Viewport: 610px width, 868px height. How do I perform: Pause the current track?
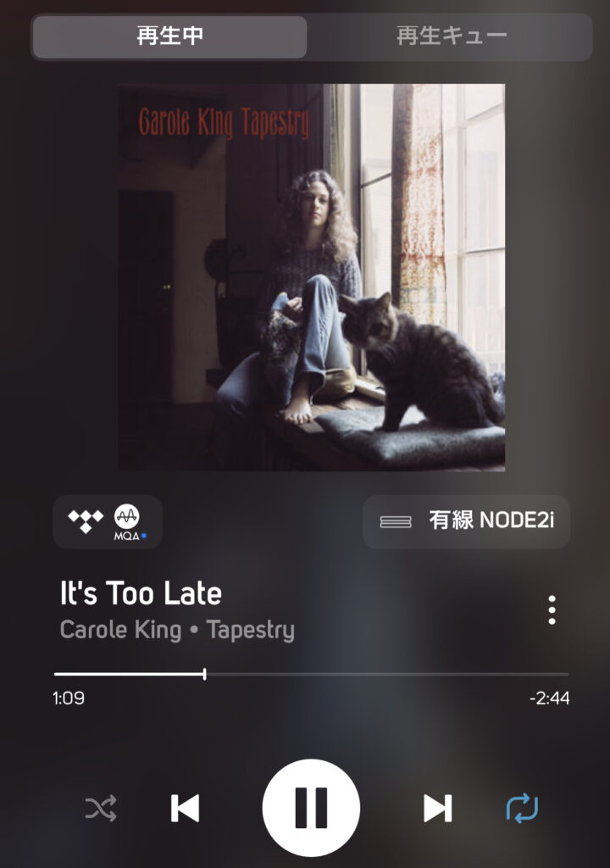click(311, 808)
